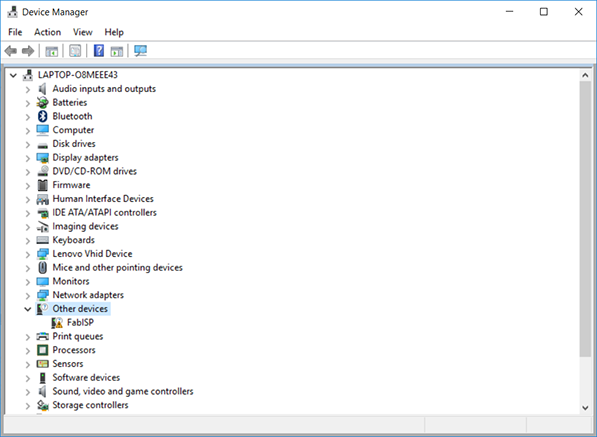This screenshot has height=437, width=597.
Task: Click the Properties toolbar icon
Action: 75,51
